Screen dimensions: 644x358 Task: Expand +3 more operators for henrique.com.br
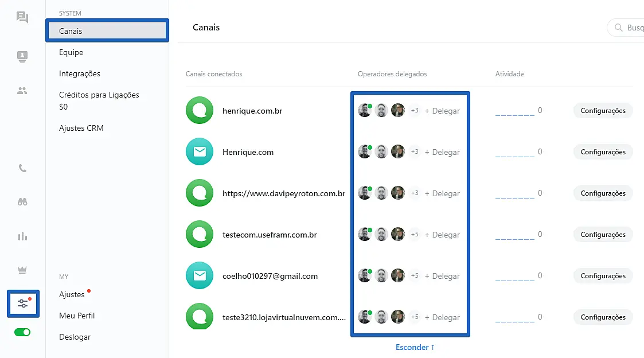415,110
